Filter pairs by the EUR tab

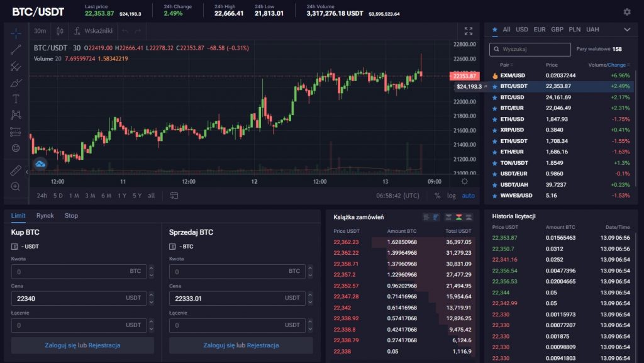540,30
